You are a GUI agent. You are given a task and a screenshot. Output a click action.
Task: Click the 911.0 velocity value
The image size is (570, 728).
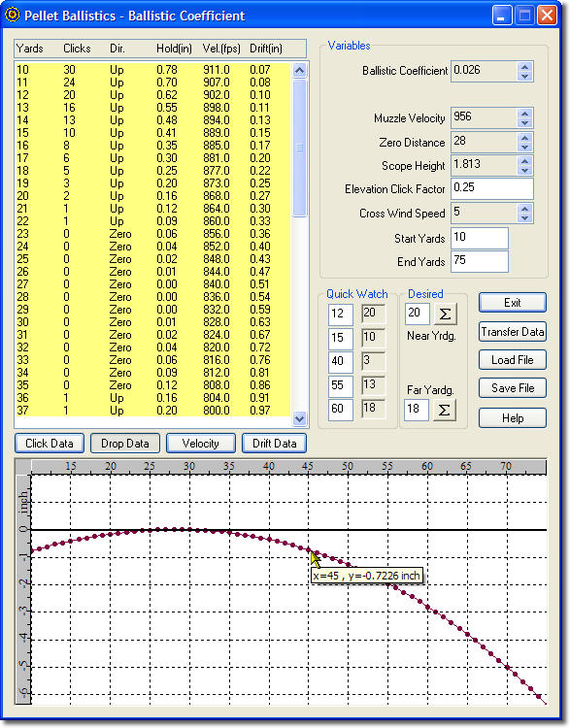(216, 70)
